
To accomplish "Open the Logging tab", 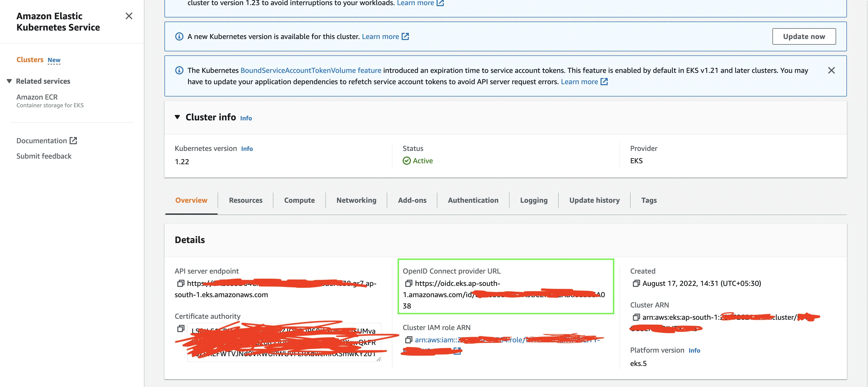I will [534, 200].
